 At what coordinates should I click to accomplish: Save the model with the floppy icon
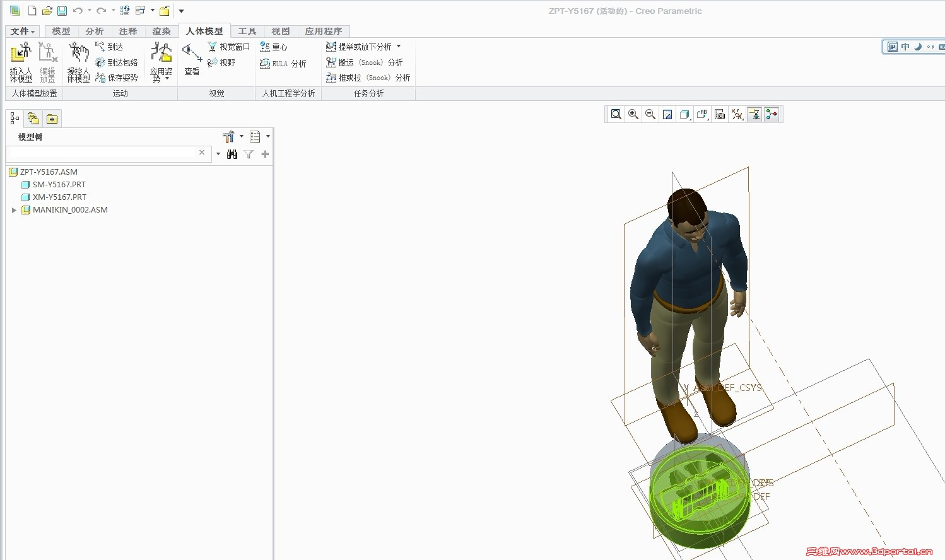click(x=62, y=11)
